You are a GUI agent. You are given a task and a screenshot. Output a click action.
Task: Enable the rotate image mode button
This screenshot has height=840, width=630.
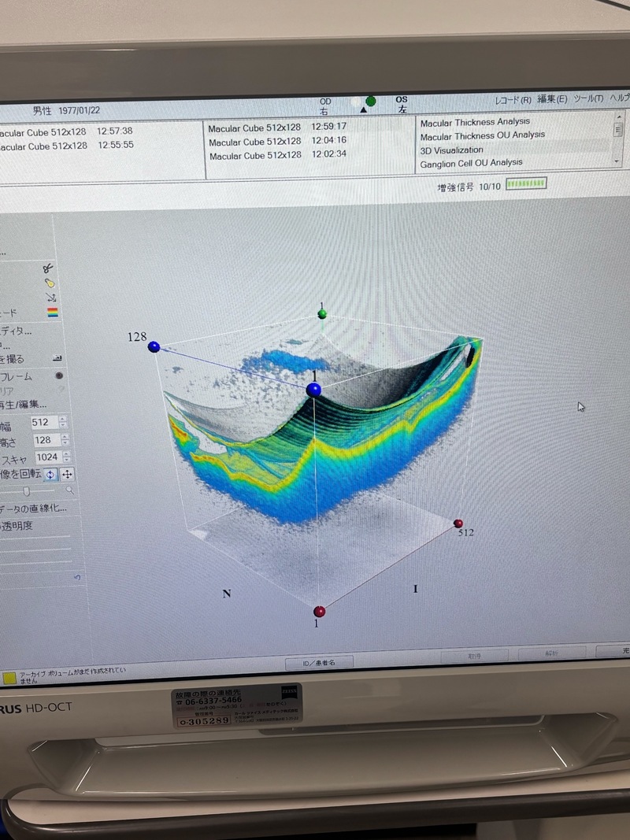click(50, 474)
